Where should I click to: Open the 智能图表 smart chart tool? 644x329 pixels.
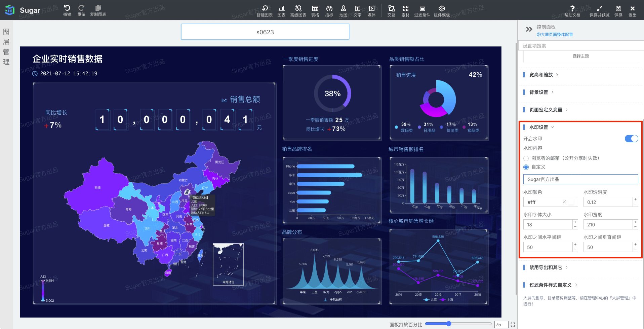[265, 11]
